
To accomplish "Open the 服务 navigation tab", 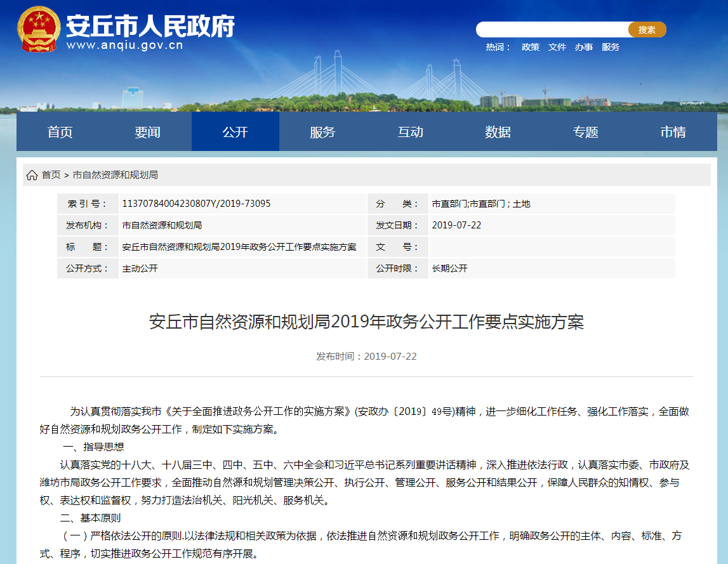I will pos(322,132).
